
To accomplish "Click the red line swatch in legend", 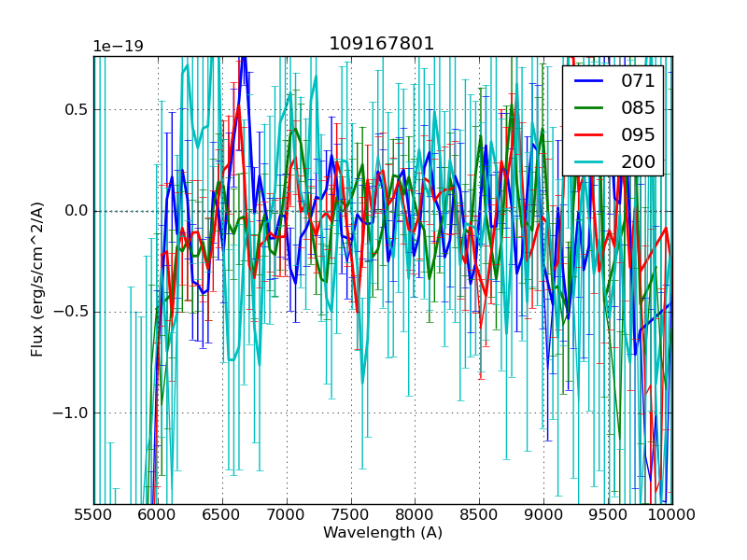I will tap(589, 135).
